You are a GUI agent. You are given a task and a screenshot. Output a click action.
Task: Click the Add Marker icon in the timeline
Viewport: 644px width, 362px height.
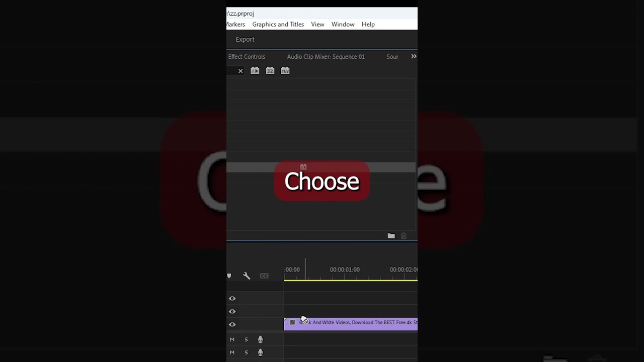229,276
